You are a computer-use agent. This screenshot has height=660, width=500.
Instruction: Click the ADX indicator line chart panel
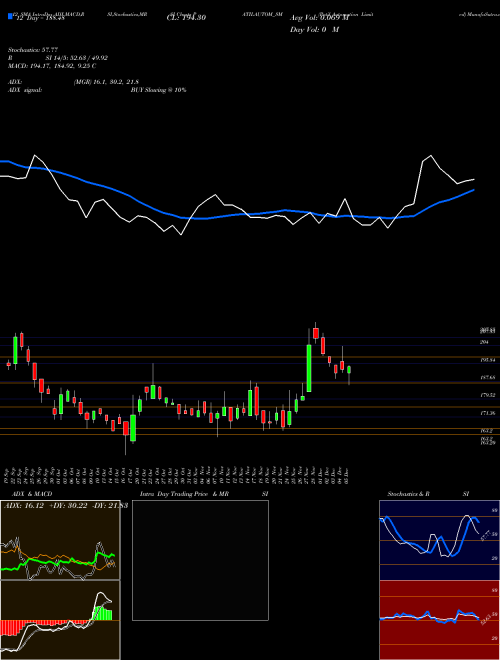pos(60,540)
